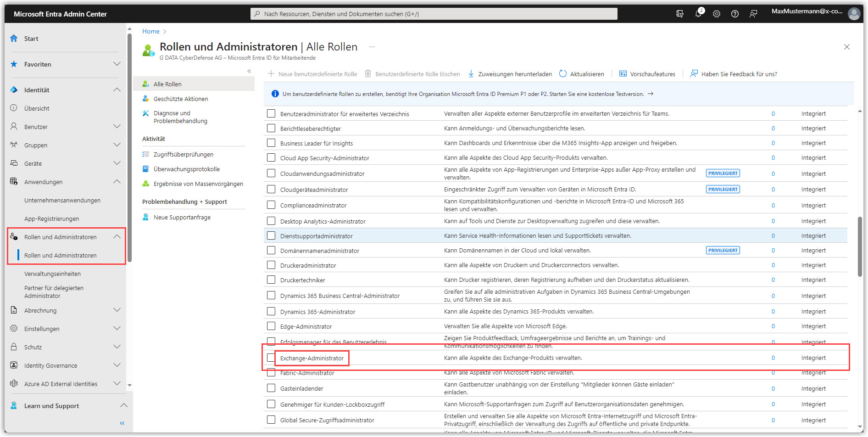Viewport: 868px width, 437px height.
Task: Open the user account avatar
Action: 854,14
